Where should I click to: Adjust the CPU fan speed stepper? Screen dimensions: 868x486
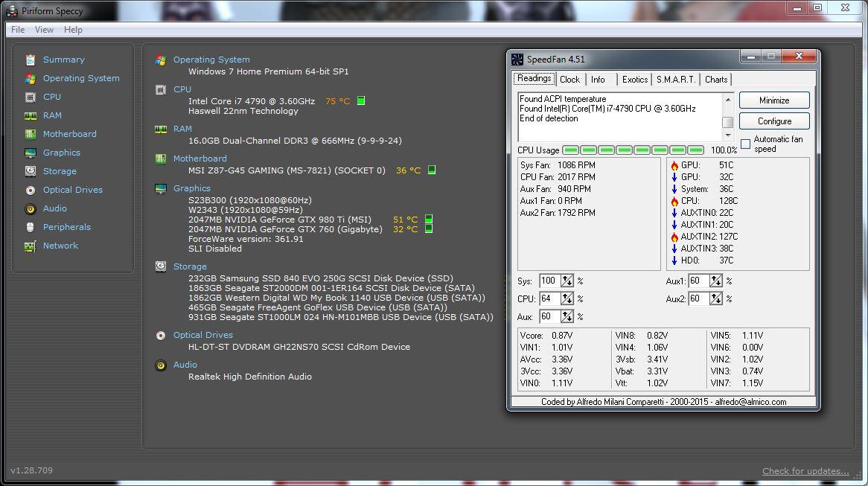pyautogui.click(x=567, y=299)
